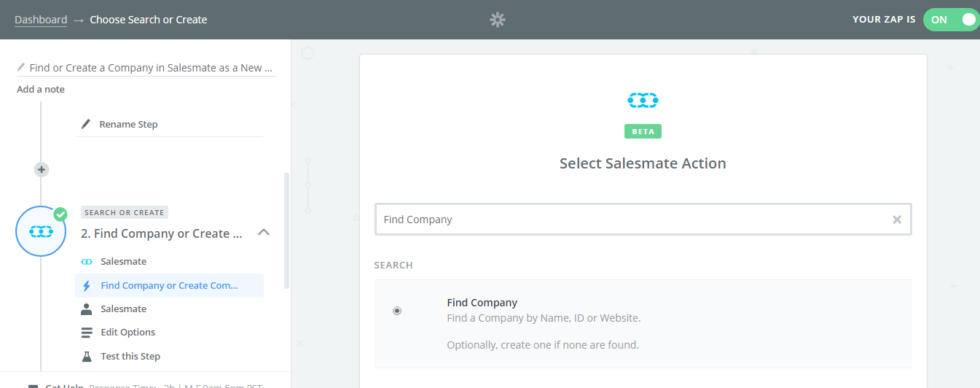Click the YOUR ZAP IS label
980x388 pixels.
(884, 20)
